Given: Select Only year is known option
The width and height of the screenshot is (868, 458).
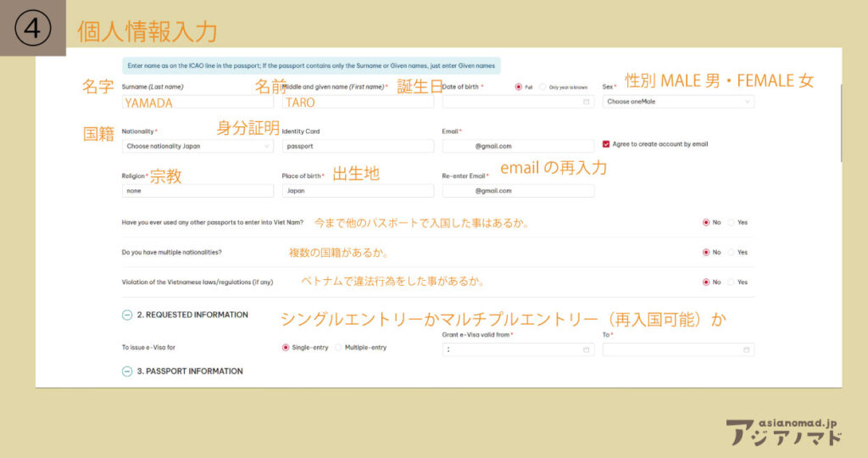Looking at the screenshot, I should tap(542, 87).
